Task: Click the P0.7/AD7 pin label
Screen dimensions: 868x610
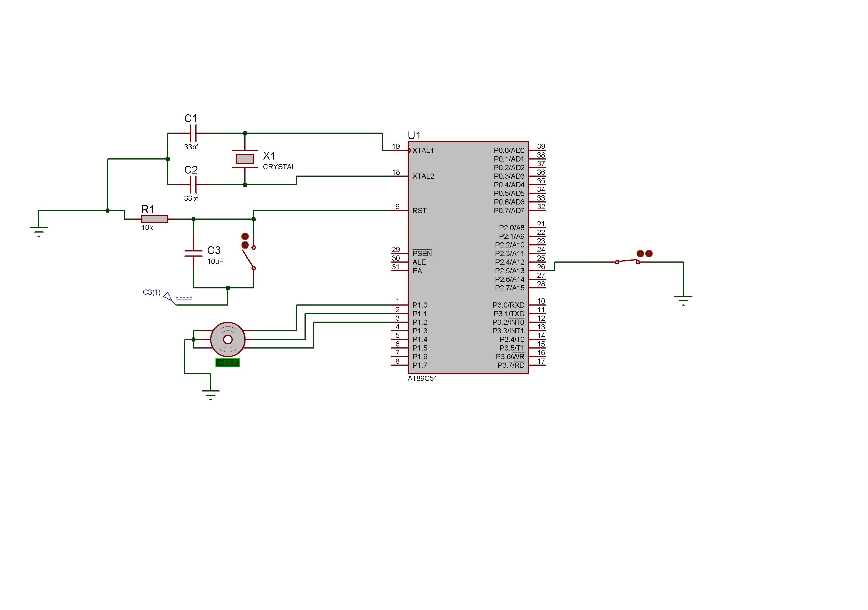Action: [x=509, y=210]
